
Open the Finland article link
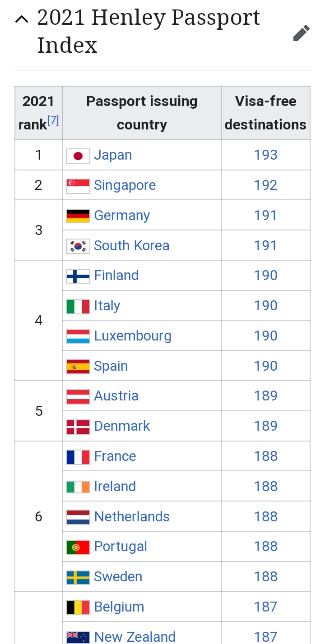click(116, 276)
